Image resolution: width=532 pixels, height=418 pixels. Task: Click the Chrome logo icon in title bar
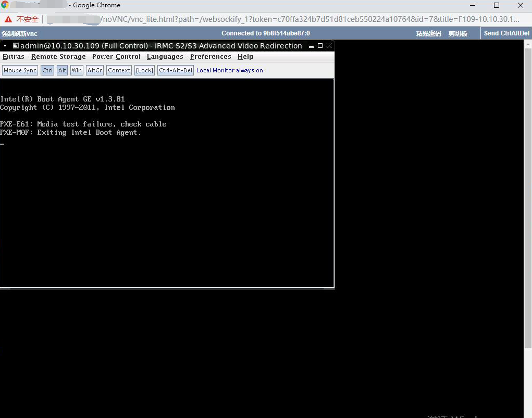(x=5, y=5)
